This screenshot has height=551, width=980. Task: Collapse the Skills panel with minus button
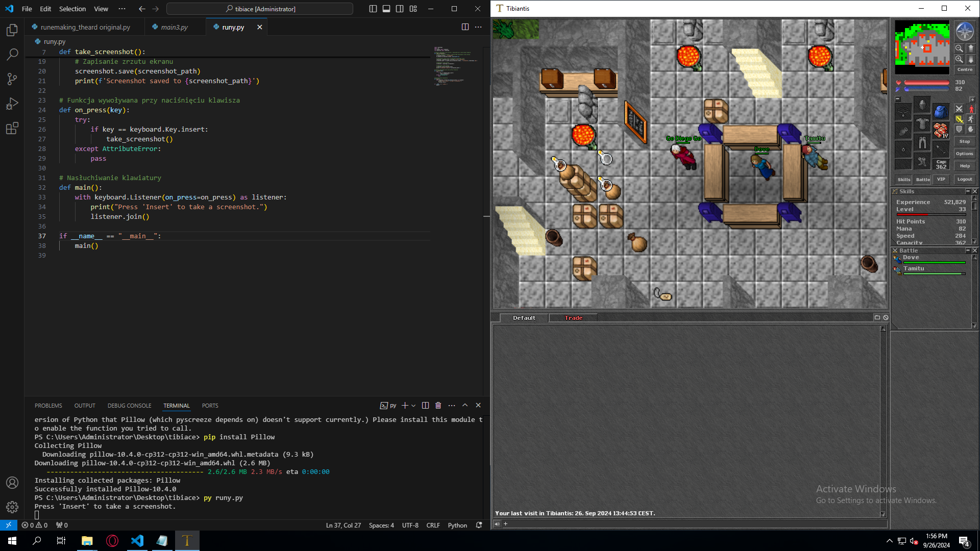click(x=969, y=191)
